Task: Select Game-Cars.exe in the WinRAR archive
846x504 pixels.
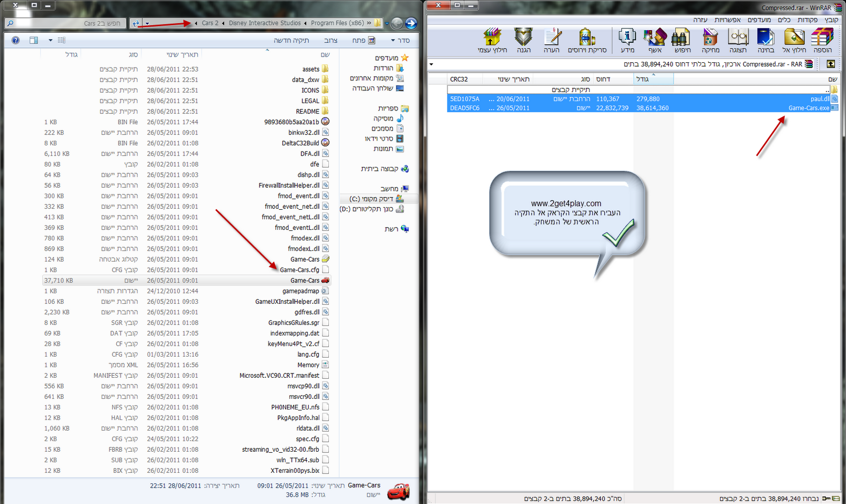Action: [809, 108]
